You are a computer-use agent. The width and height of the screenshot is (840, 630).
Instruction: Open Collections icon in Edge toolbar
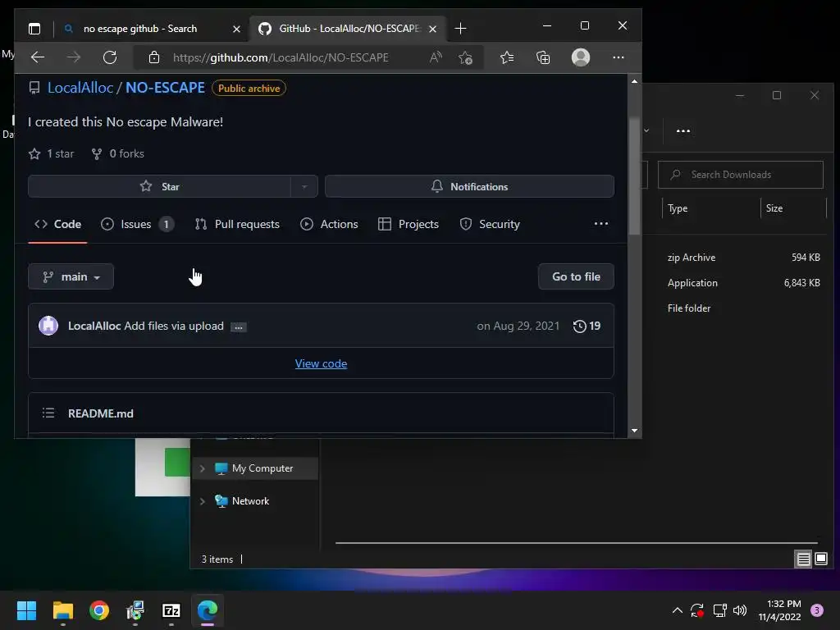point(543,57)
